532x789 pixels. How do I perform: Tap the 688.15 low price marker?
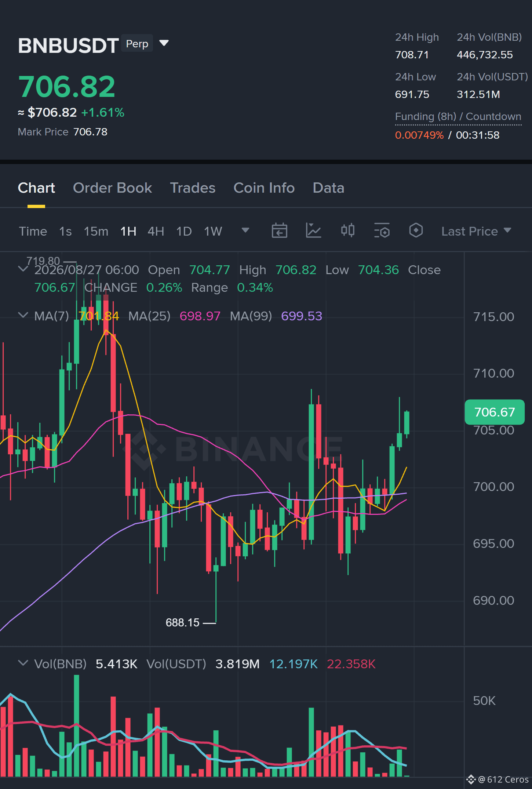(182, 623)
